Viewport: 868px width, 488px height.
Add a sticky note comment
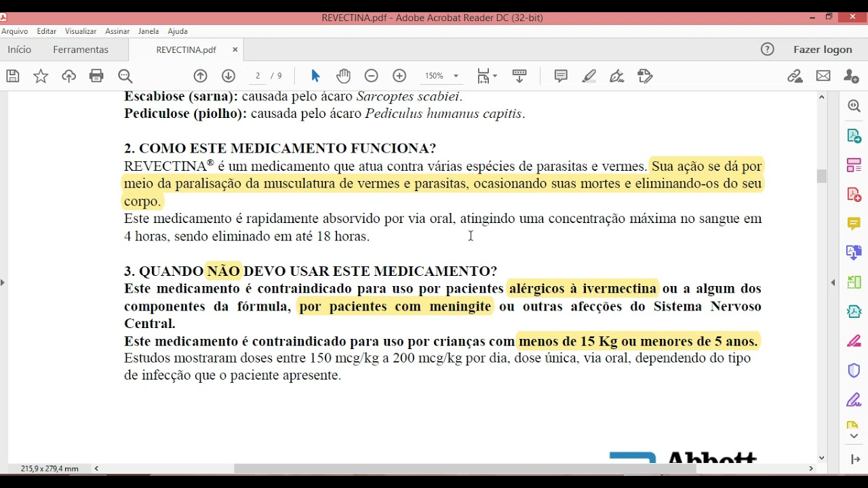click(x=561, y=76)
